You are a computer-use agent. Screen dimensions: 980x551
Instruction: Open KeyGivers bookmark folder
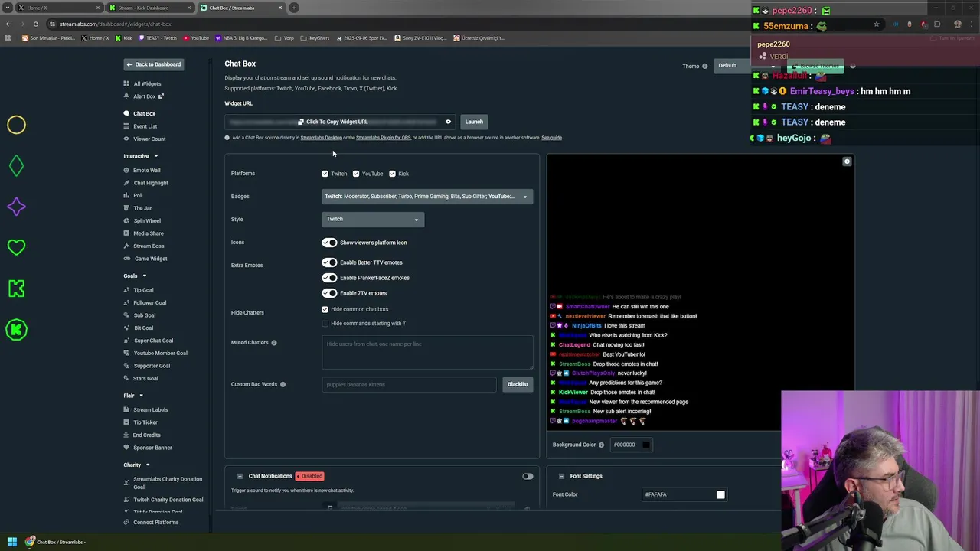pyautogui.click(x=315, y=38)
